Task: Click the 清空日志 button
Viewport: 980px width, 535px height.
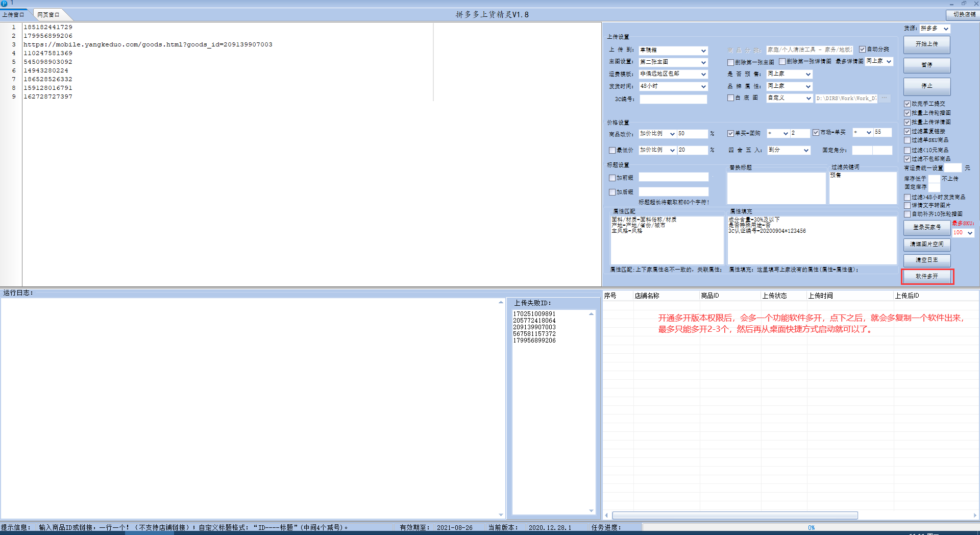Action: tap(927, 260)
